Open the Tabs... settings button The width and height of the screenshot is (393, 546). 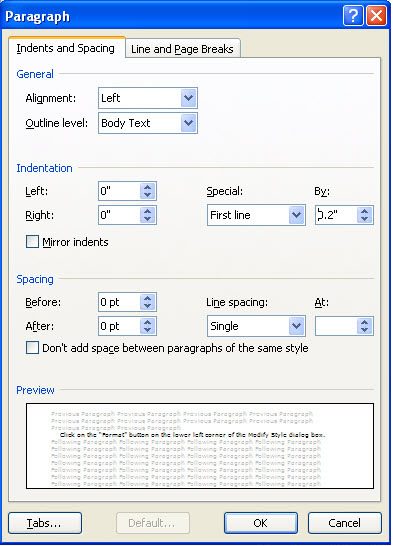tap(45, 523)
